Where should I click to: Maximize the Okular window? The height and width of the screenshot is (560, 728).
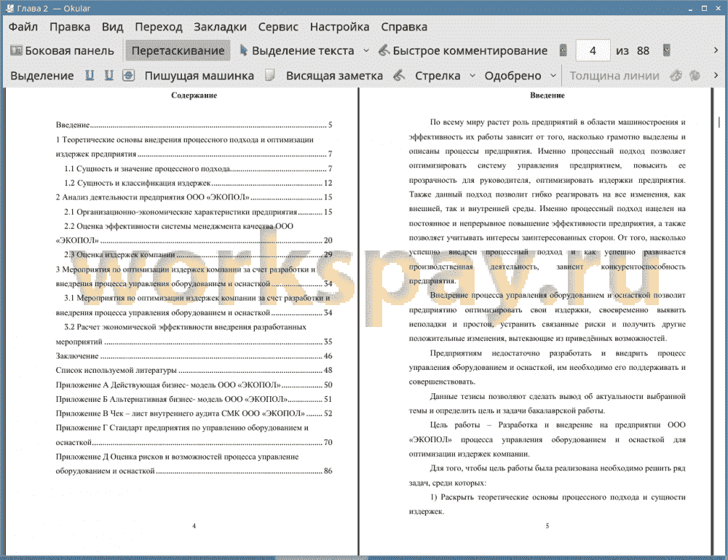(x=704, y=8)
